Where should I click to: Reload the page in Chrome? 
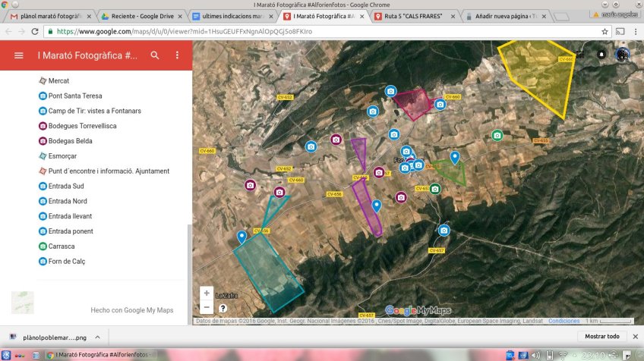(x=35, y=32)
